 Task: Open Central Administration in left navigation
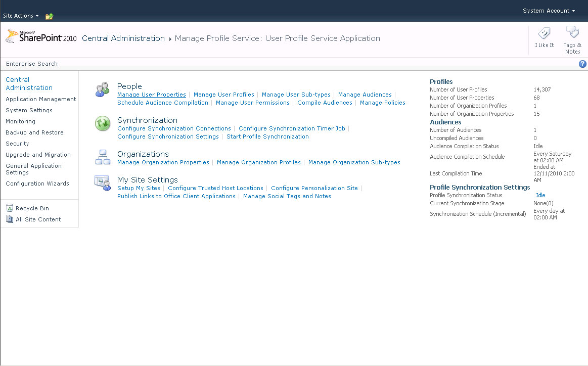(29, 83)
